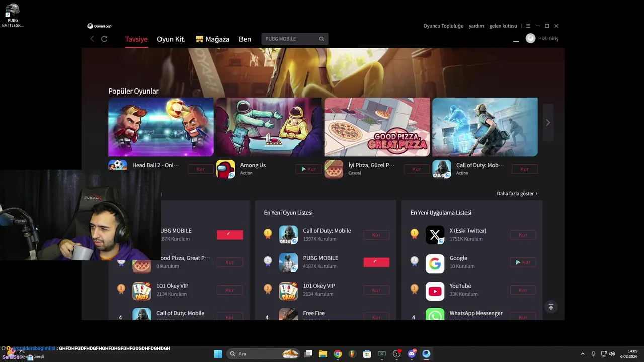Show hidden system tray icons
644x362 pixels.
coord(583,354)
